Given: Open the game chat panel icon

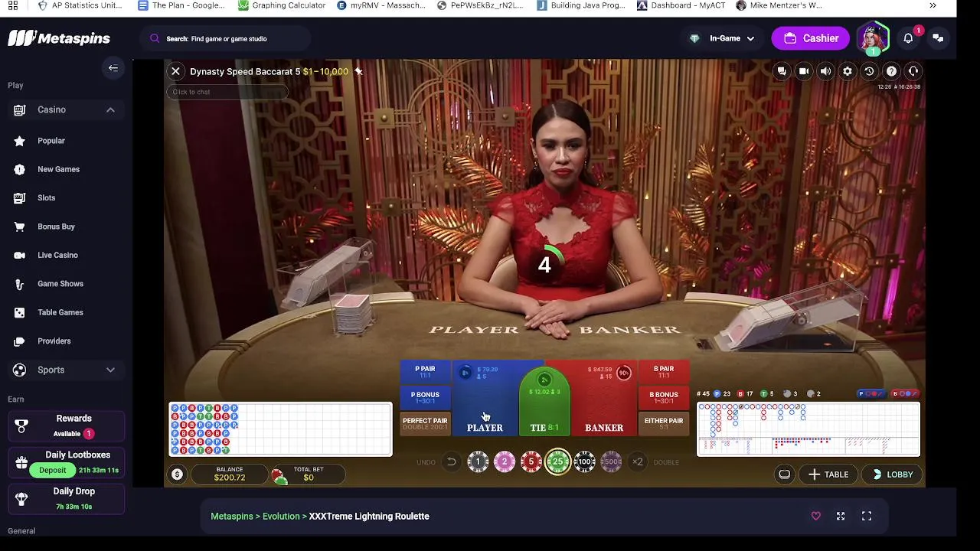Looking at the screenshot, I should coord(782,71).
